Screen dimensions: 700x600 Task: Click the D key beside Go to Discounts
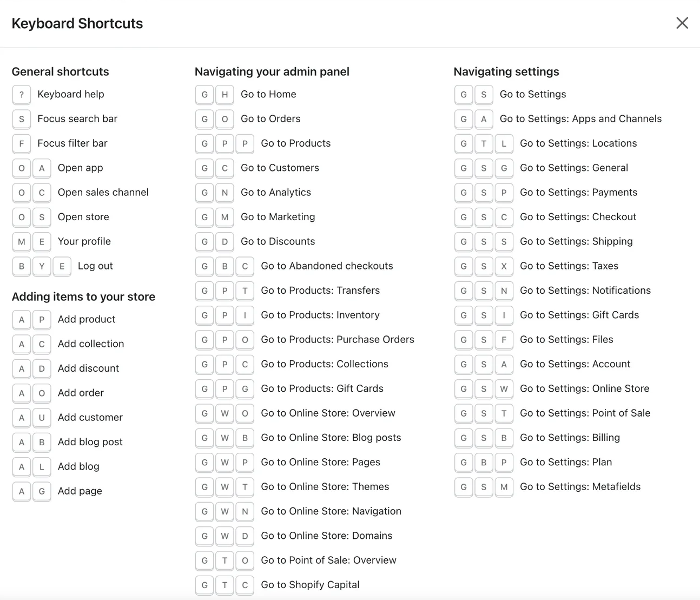(224, 242)
